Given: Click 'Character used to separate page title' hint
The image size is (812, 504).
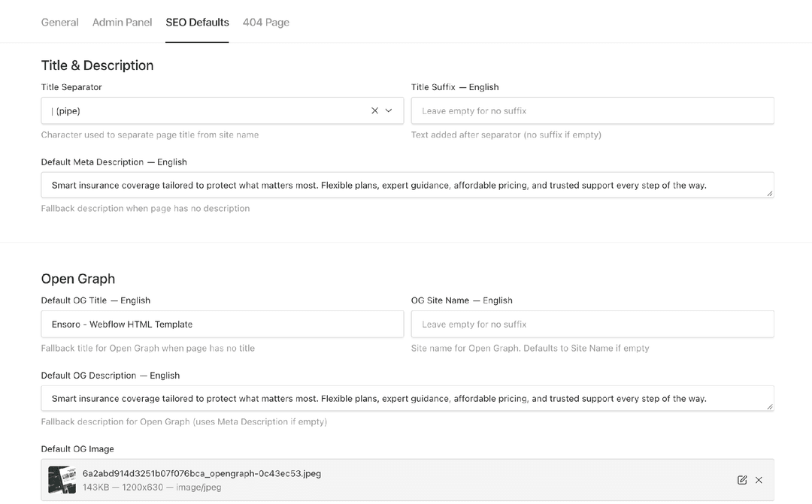Looking at the screenshot, I should (150, 135).
